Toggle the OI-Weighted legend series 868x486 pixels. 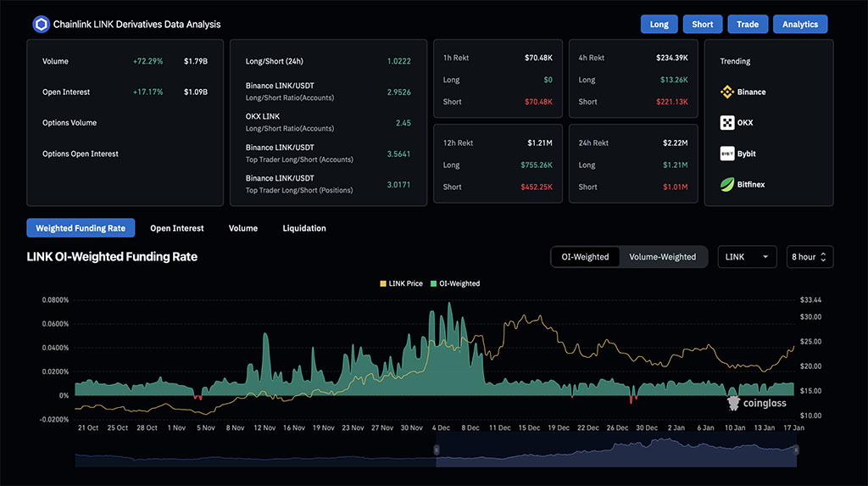tap(454, 283)
